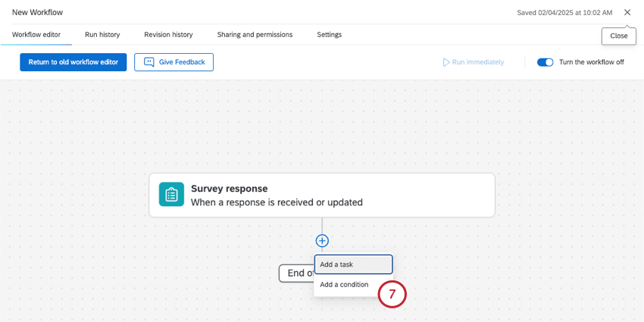Viewport: 644px width, 322px height.
Task: Click the plus icon below the trigger
Action: coord(322,241)
